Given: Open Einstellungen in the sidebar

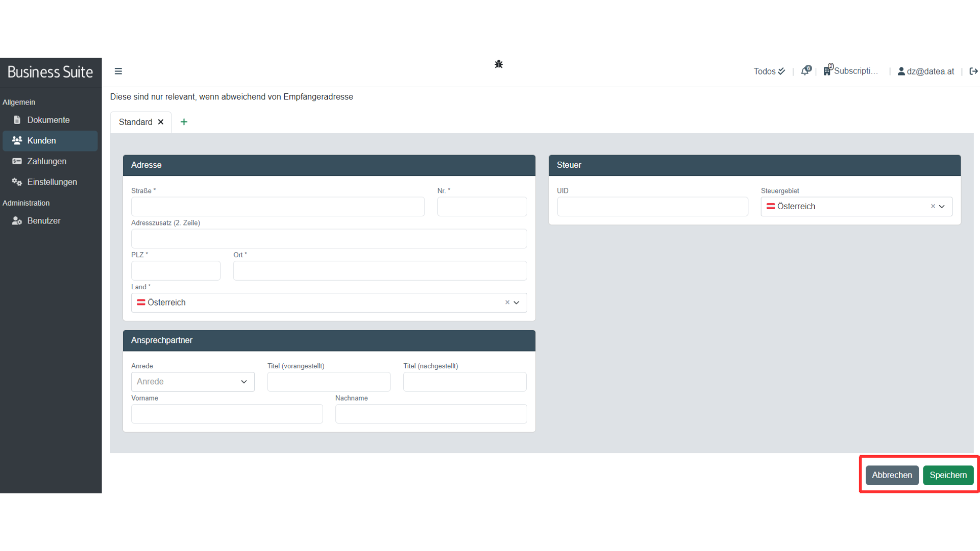Looking at the screenshot, I should coord(52,182).
